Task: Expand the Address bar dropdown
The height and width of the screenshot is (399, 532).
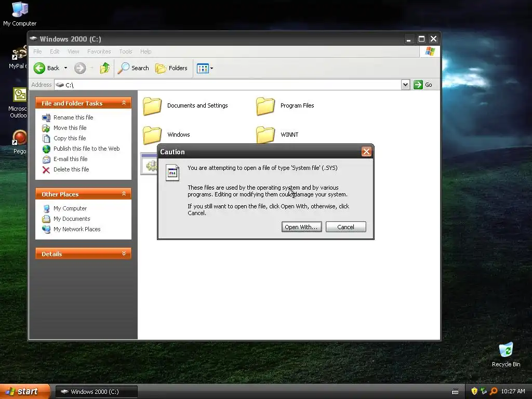Action: 405,85
